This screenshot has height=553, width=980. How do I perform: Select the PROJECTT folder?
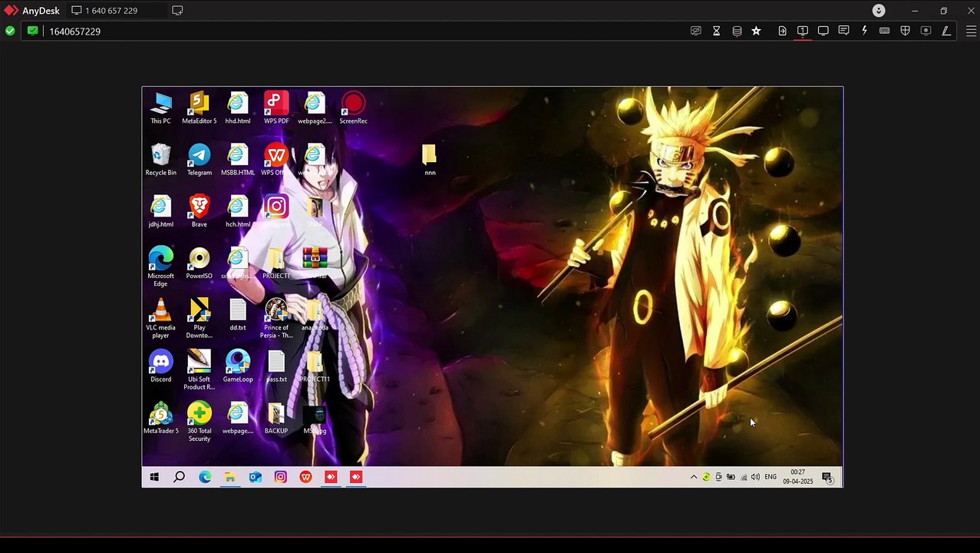pyautogui.click(x=276, y=263)
